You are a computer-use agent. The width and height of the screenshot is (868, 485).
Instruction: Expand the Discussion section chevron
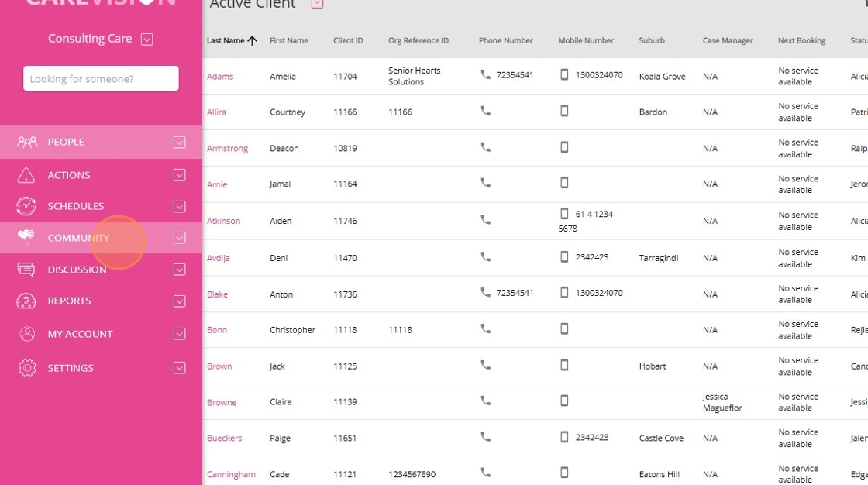pyautogui.click(x=179, y=270)
